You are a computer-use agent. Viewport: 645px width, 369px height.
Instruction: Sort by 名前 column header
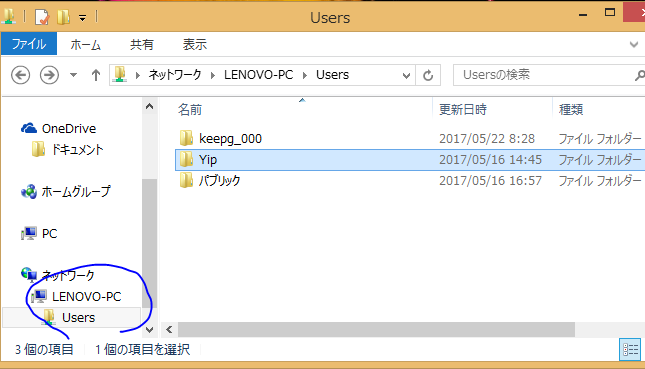point(190,109)
